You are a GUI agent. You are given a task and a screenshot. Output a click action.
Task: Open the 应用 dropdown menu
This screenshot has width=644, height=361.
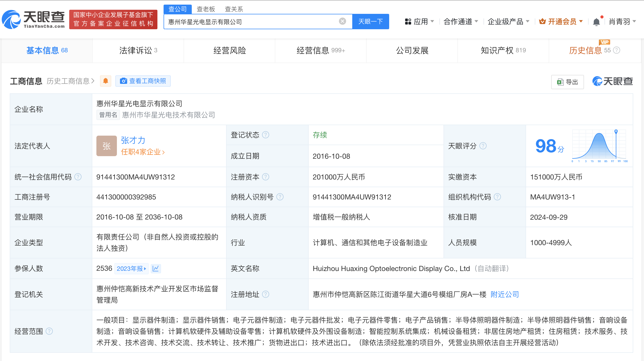coord(419,22)
